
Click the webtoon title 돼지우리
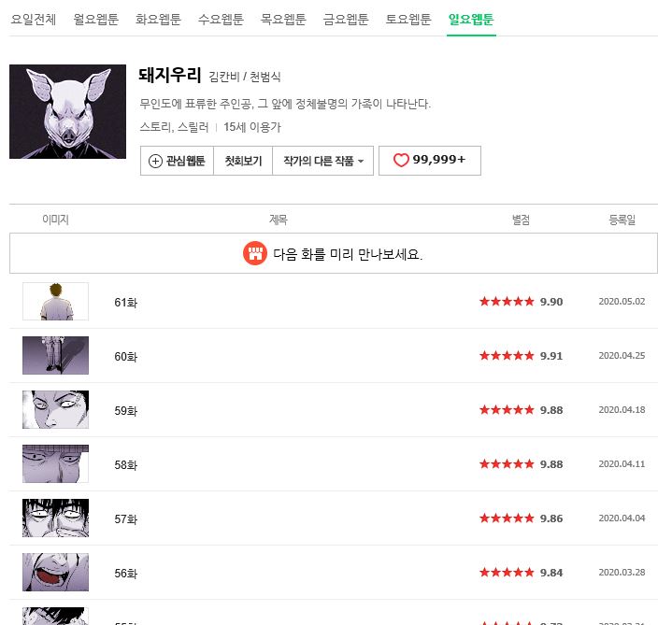click(x=170, y=75)
